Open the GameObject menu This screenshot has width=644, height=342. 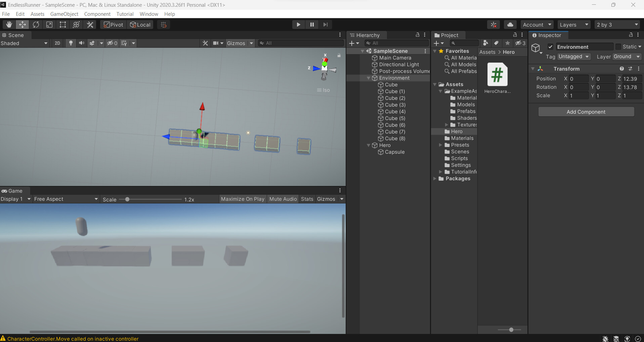(x=64, y=14)
